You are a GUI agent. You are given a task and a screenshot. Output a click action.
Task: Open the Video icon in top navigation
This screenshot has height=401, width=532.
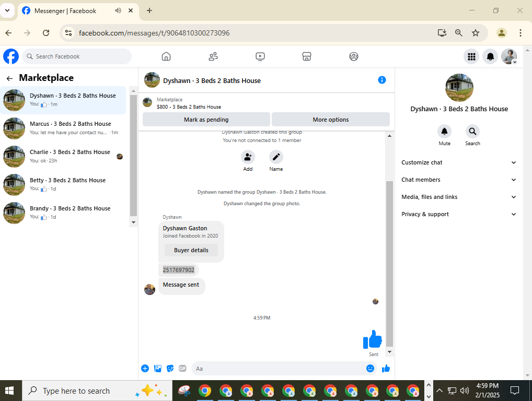point(260,56)
